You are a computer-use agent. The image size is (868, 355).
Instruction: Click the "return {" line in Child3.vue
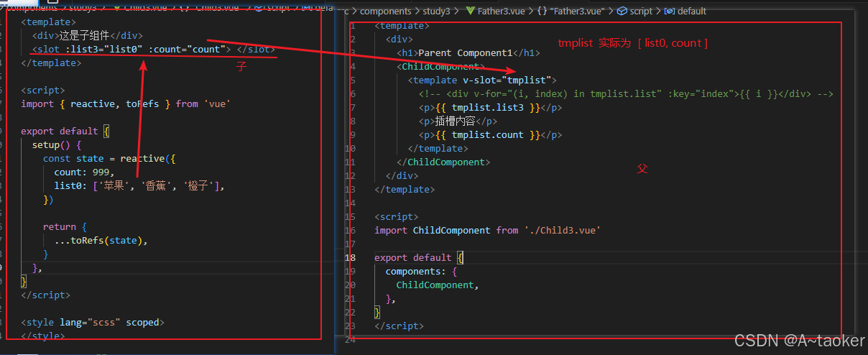click(x=65, y=226)
